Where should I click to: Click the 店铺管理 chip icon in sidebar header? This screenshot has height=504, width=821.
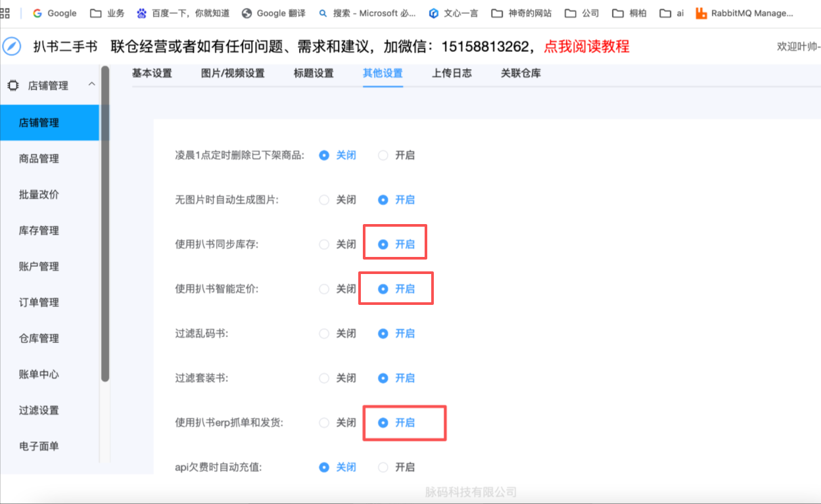[x=13, y=85]
